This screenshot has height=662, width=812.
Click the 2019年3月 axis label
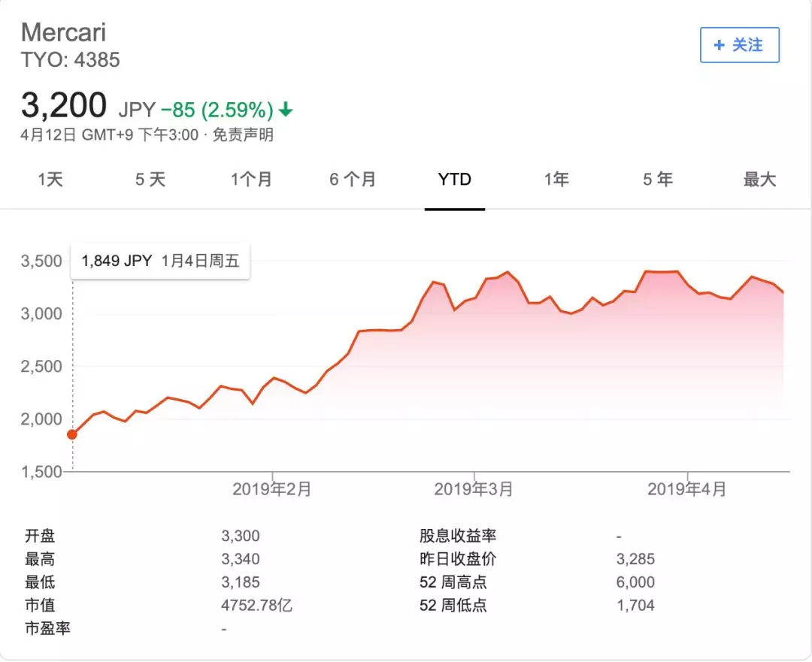point(474,489)
